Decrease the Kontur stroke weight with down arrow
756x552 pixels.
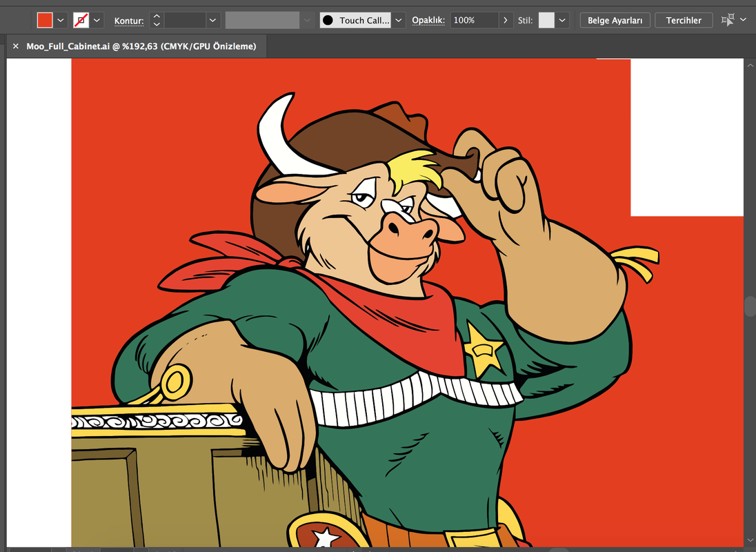point(157,24)
